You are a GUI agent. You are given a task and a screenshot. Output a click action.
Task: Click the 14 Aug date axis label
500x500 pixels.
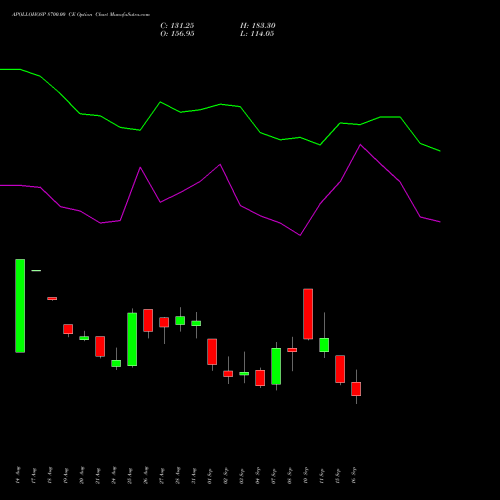(18, 475)
